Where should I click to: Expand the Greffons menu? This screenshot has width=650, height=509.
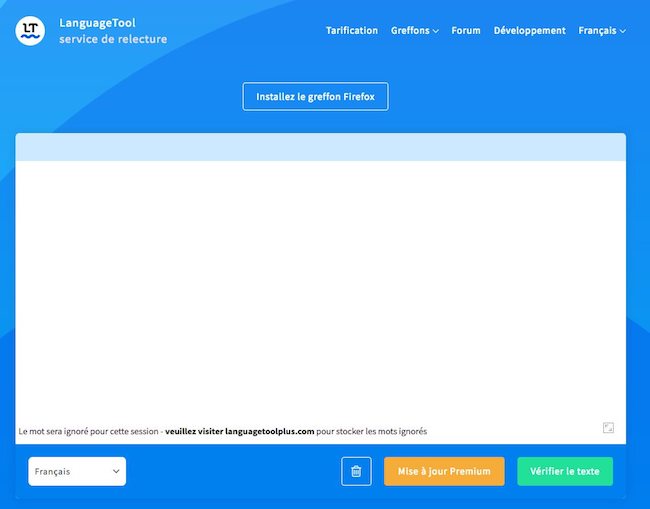415,31
